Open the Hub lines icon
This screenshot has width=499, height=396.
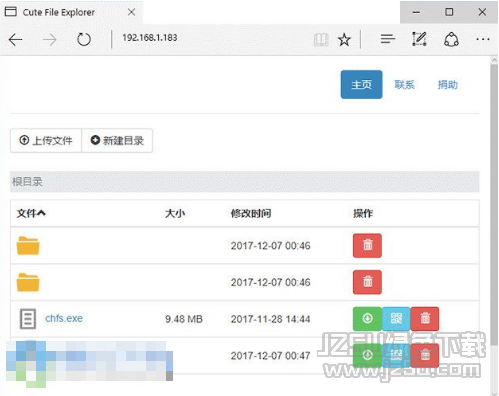click(x=388, y=39)
